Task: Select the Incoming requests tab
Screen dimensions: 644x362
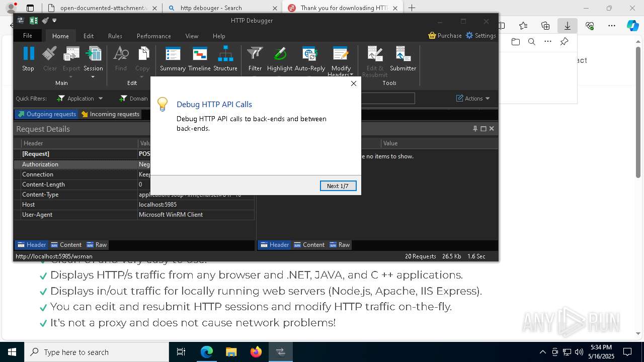Action: (x=110, y=114)
